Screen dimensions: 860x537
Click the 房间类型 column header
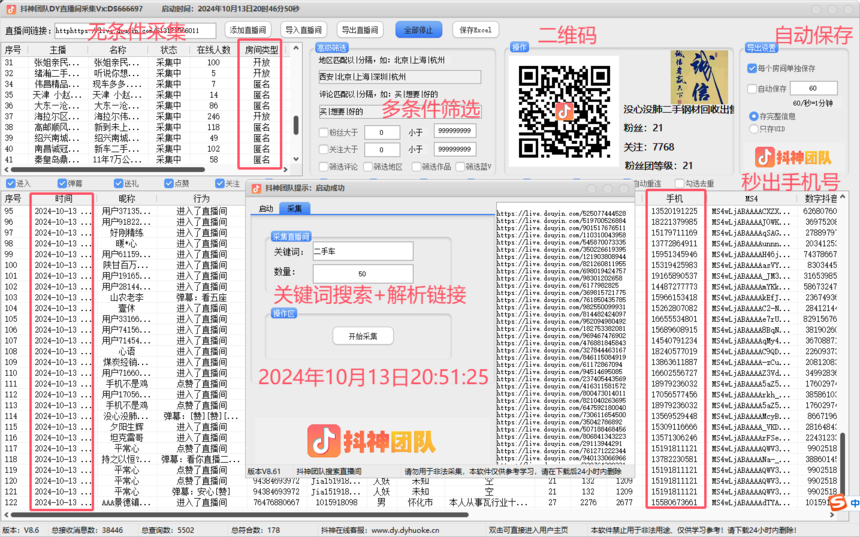click(x=261, y=49)
